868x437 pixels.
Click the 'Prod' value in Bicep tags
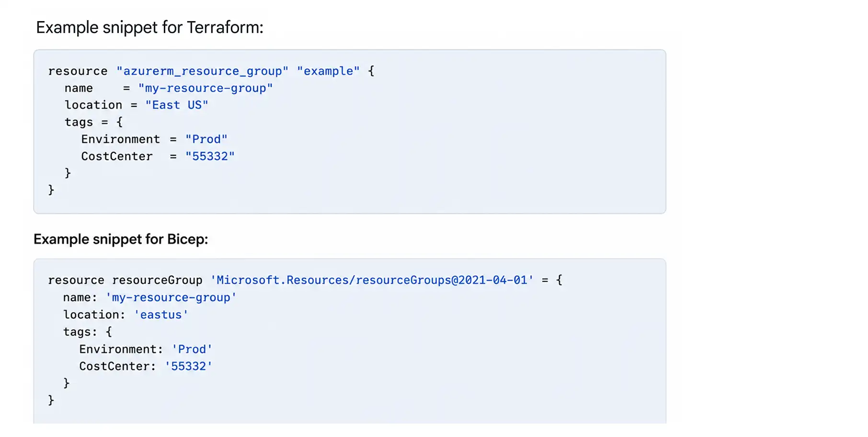click(x=192, y=349)
